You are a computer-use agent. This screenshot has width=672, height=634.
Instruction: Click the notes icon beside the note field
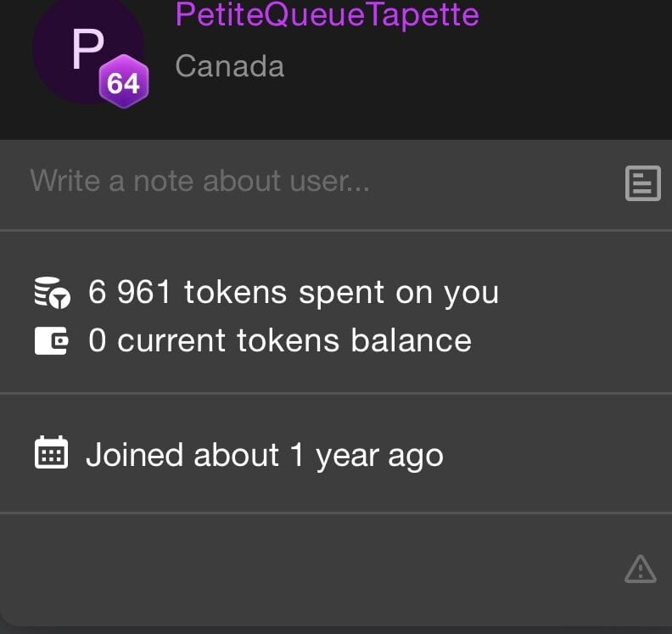tap(642, 182)
